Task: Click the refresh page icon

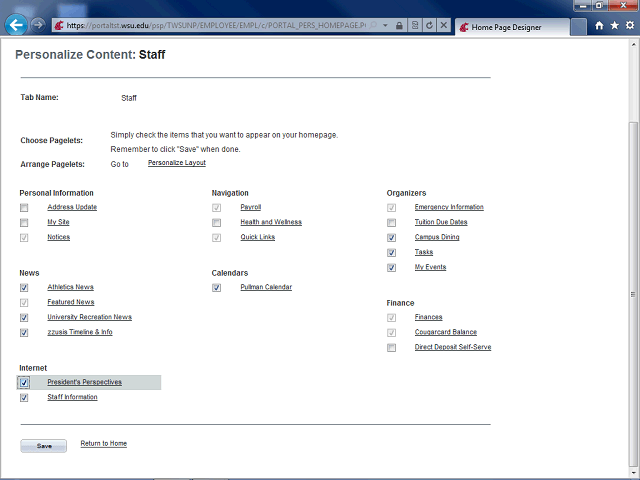Action: click(429, 24)
